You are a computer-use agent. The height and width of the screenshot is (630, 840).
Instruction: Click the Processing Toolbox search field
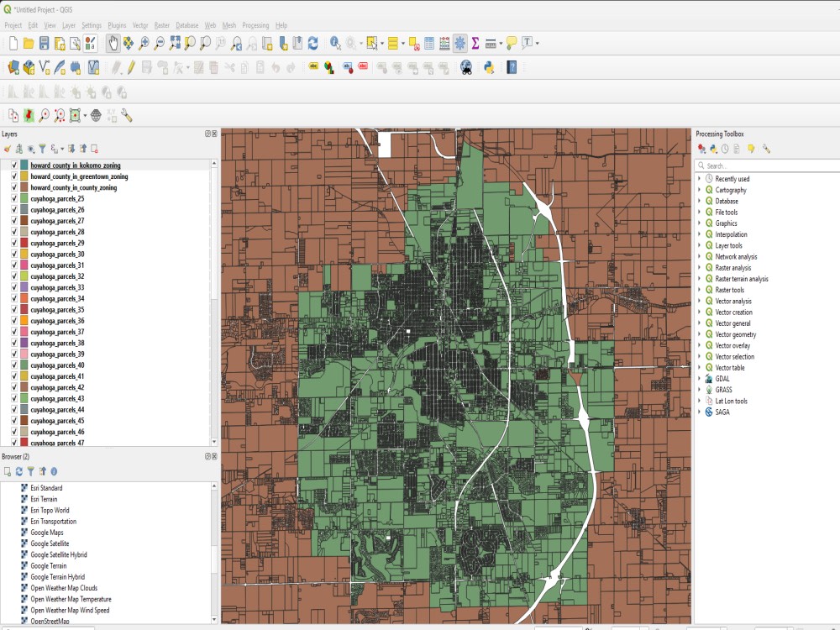pos(767,165)
